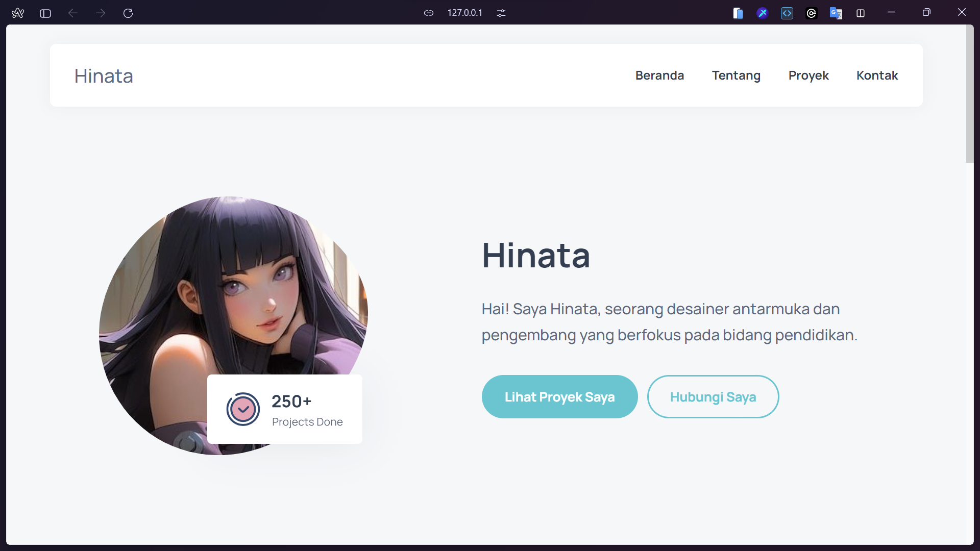Select the Kontak menu item
The width and height of the screenshot is (980, 551).
click(x=877, y=75)
